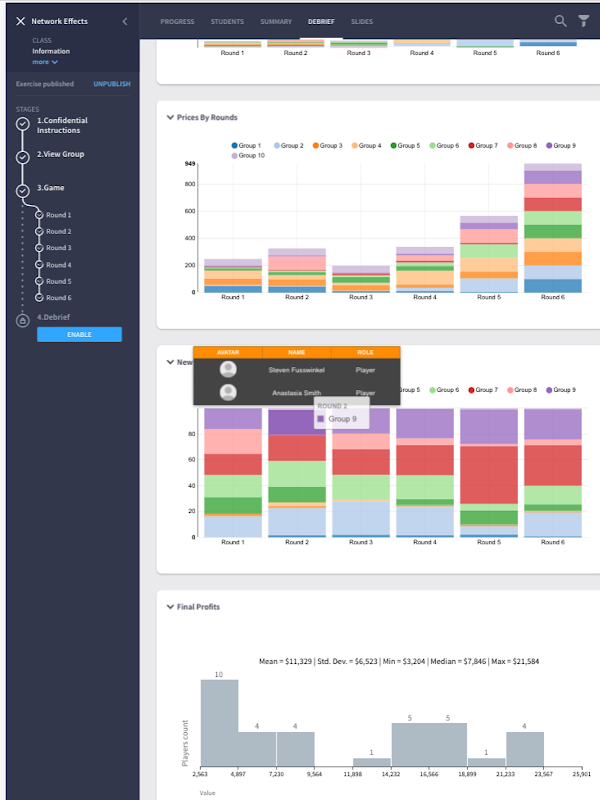Toggle Group 1 legend in Prices chart
Image resolution: width=600 pixels, height=800 pixels.
(x=246, y=145)
